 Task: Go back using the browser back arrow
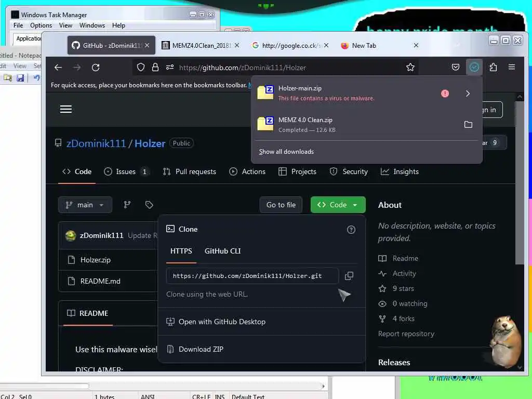coord(58,68)
